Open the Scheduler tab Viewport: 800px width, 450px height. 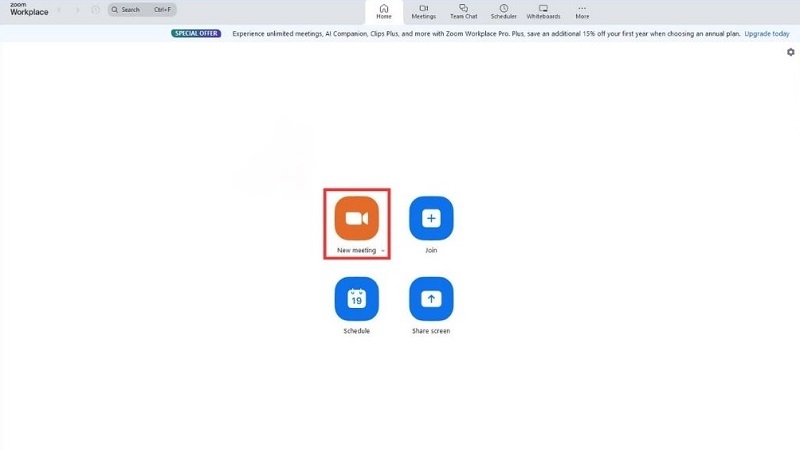coord(504,11)
